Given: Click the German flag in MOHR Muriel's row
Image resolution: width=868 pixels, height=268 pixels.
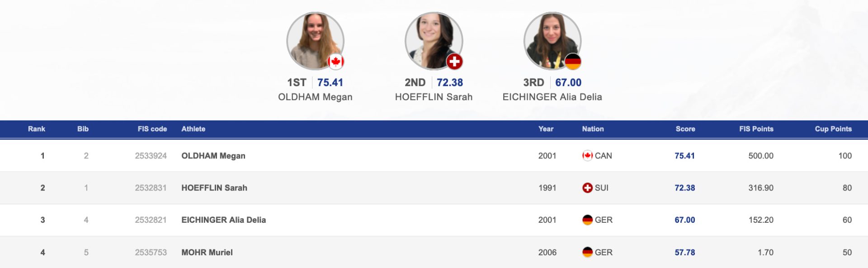Looking at the screenshot, I should click(x=587, y=252).
